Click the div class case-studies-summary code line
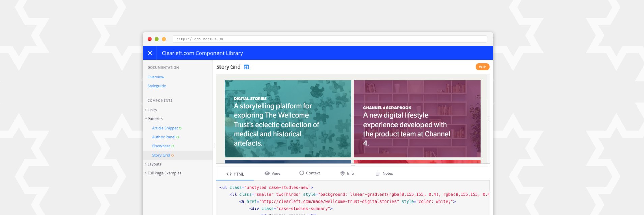This screenshot has height=215, width=644. (x=291, y=209)
